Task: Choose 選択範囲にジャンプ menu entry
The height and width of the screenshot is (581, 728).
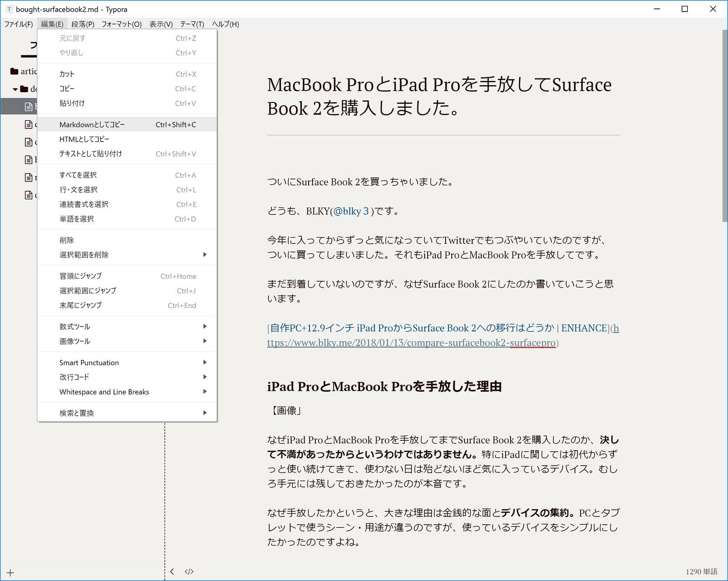Action: click(x=127, y=290)
